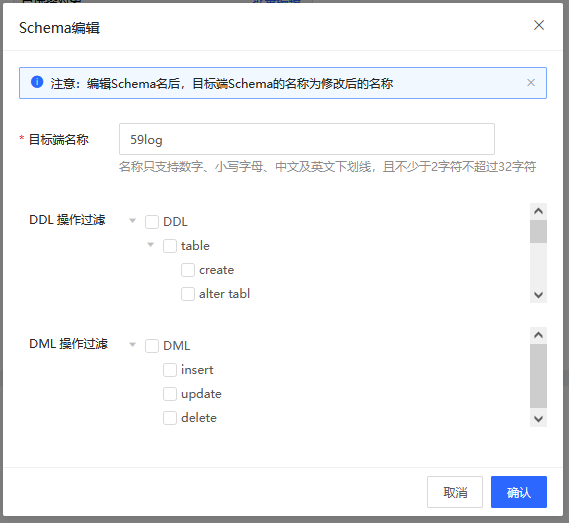Tick the create checkbox
The width and height of the screenshot is (569, 523).
tap(188, 270)
